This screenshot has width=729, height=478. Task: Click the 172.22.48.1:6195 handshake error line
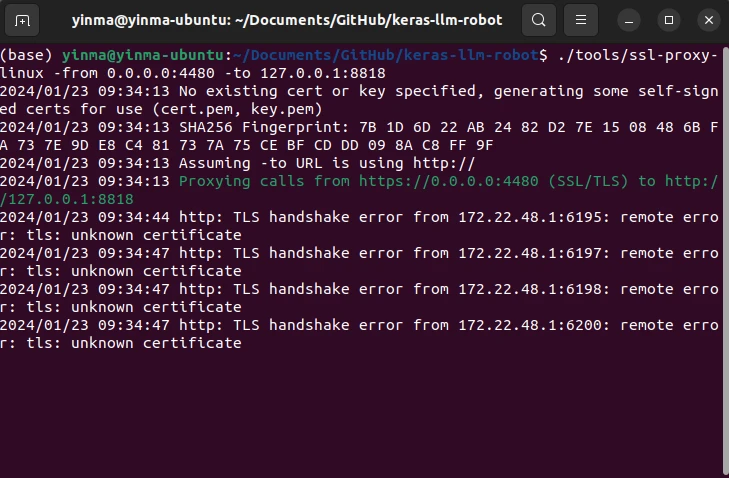[x=359, y=226]
